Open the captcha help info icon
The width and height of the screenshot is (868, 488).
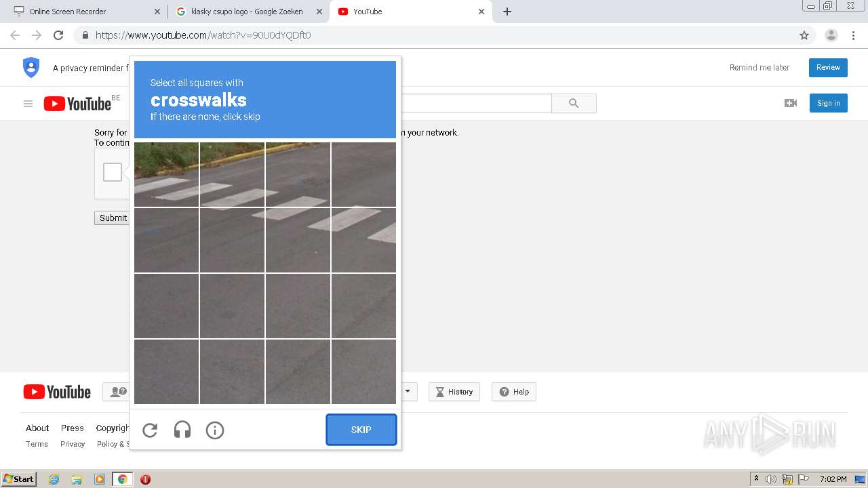(x=215, y=430)
